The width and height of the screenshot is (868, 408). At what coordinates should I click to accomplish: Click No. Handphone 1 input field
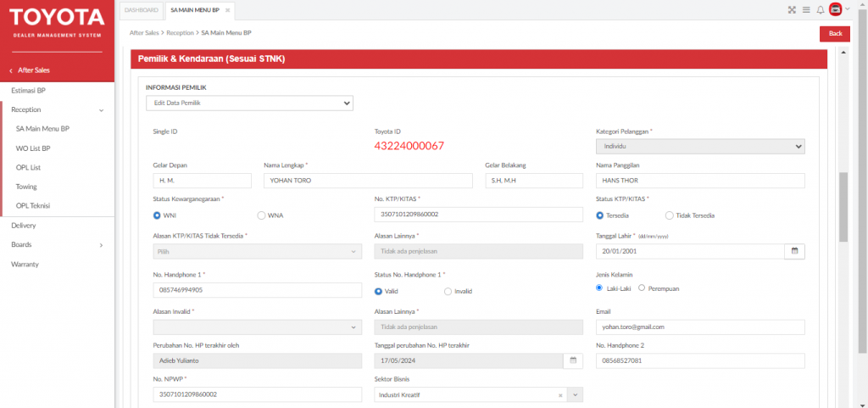coord(258,290)
